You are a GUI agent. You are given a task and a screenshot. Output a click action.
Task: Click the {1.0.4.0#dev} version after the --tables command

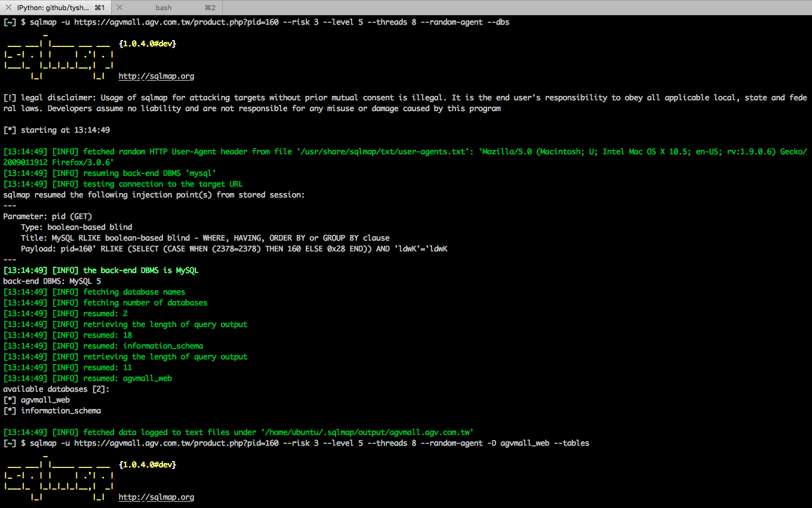click(147, 465)
